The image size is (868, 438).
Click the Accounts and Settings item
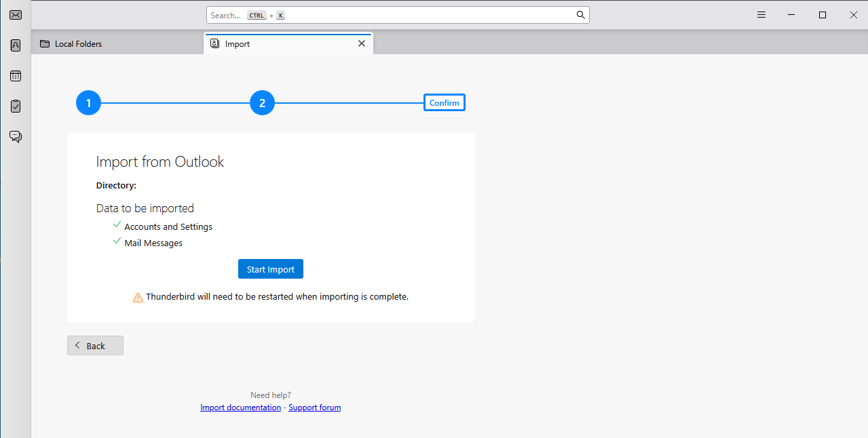pyautogui.click(x=168, y=226)
